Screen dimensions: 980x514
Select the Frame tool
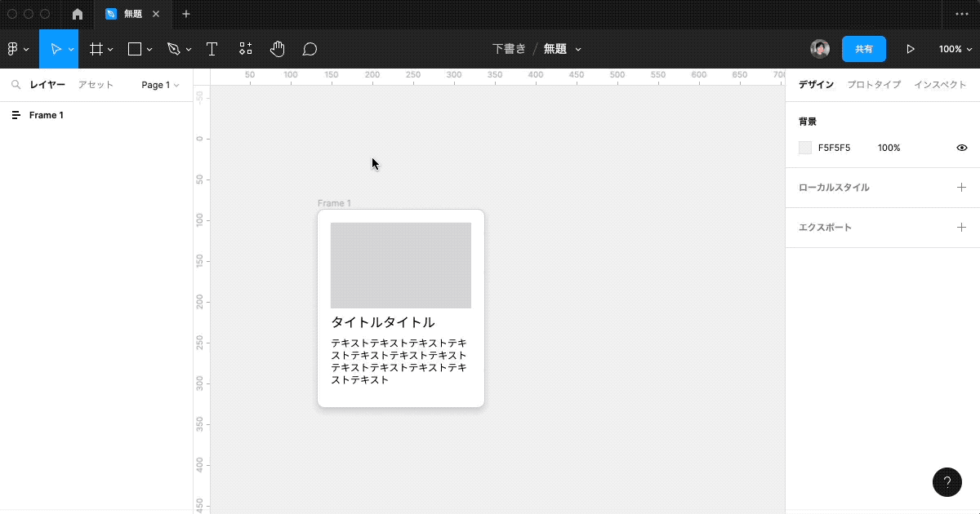(96, 49)
